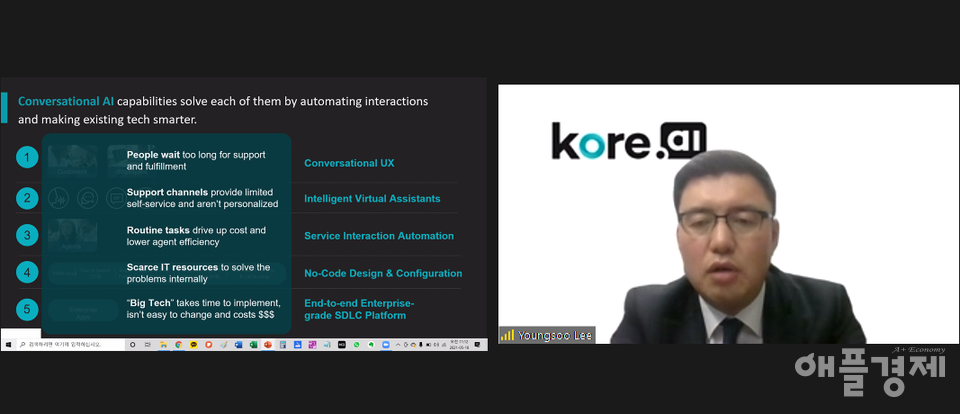
Task: Switch to Microsoft Word in taskbar
Action: tap(238, 344)
